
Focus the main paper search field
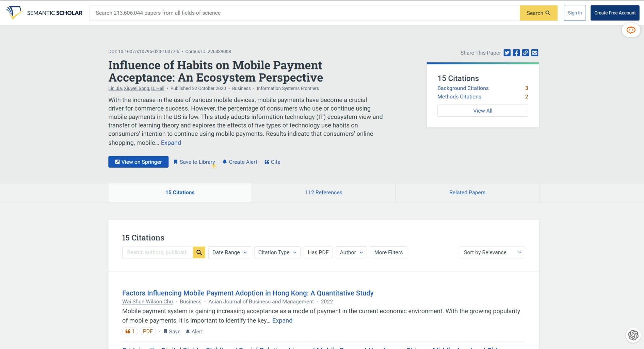click(304, 13)
